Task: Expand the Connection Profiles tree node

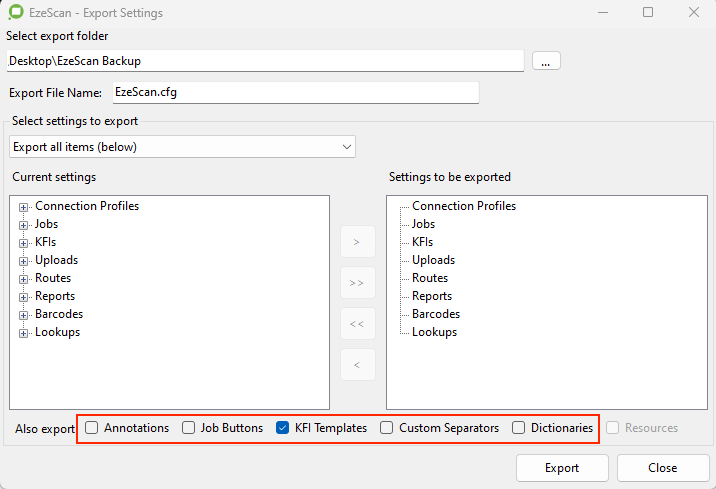Action: coord(24,207)
